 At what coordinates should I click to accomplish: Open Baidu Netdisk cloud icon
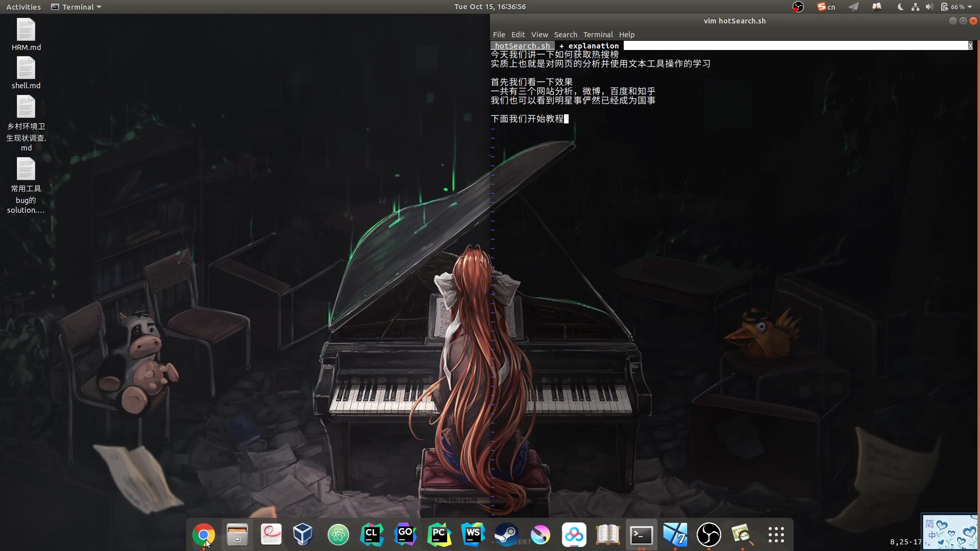click(x=574, y=535)
